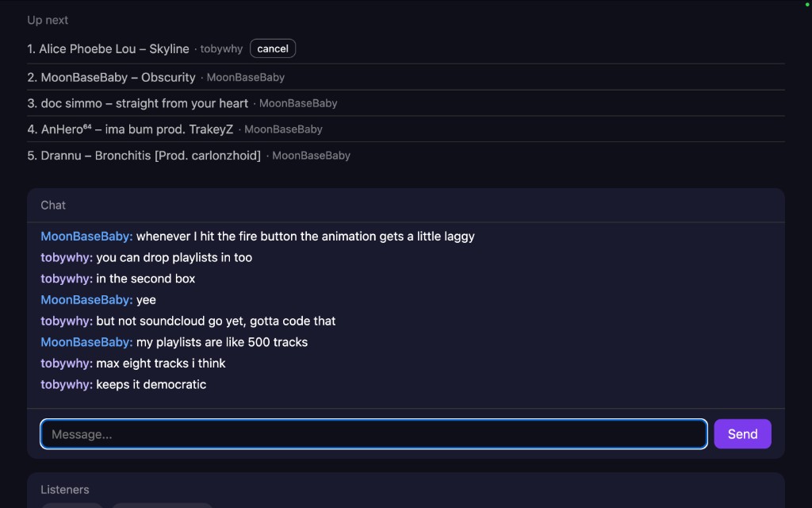812x508 pixels.
Task: Click the Chat panel header
Action: pos(53,205)
